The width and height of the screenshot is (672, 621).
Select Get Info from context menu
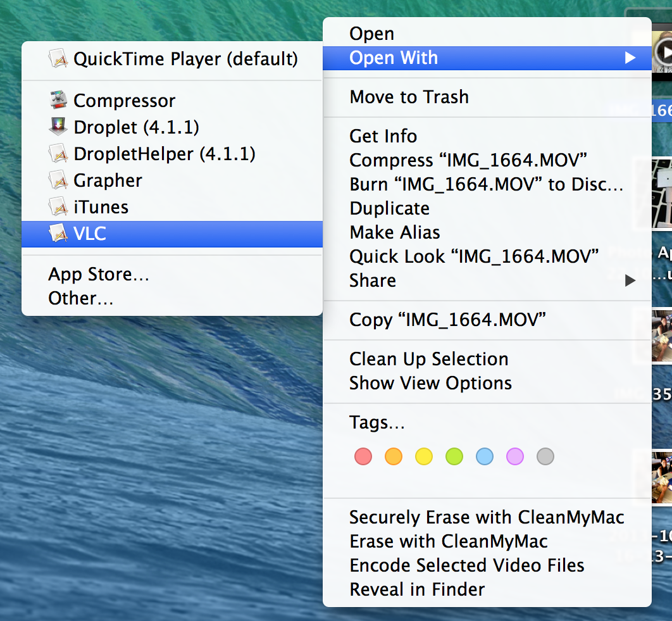[383, 136]
